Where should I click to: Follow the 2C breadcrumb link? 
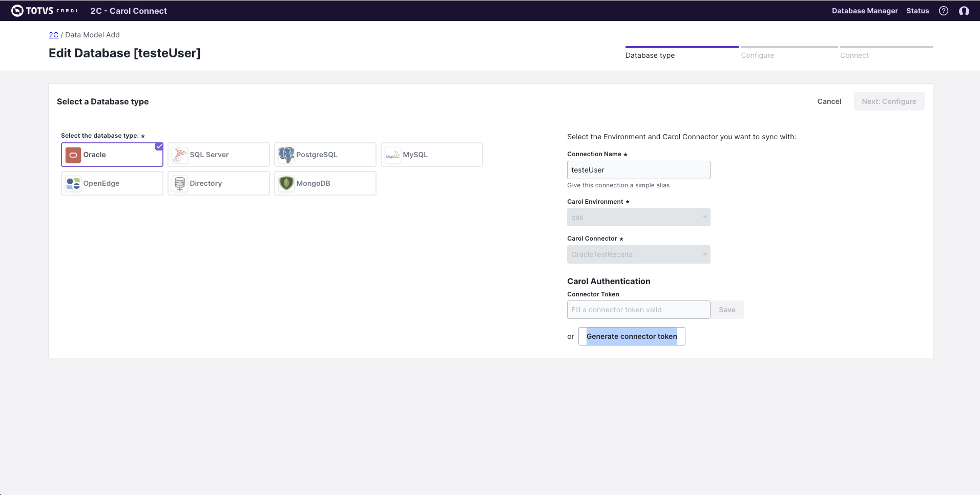coord(53,35)
